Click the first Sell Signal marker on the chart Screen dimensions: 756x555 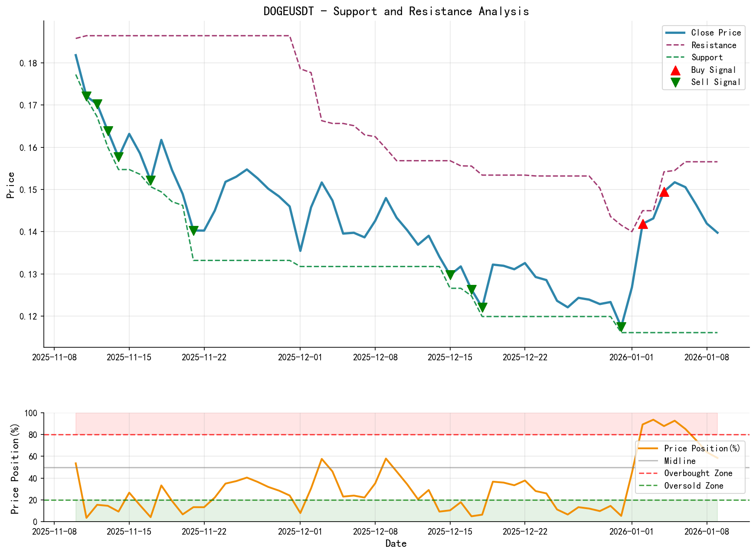click(x=87, y=95)
